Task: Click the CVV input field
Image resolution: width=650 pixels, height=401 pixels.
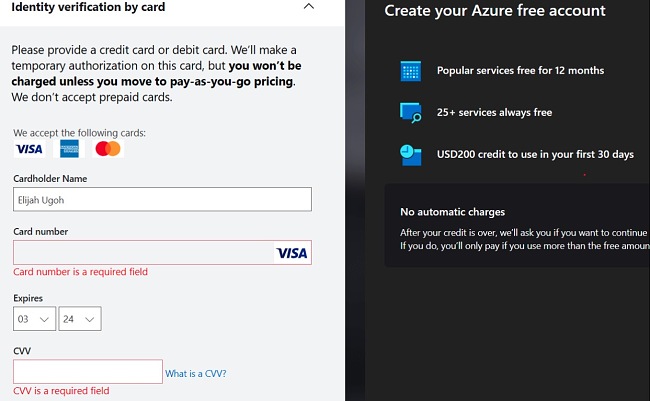Action: (88, 372)
